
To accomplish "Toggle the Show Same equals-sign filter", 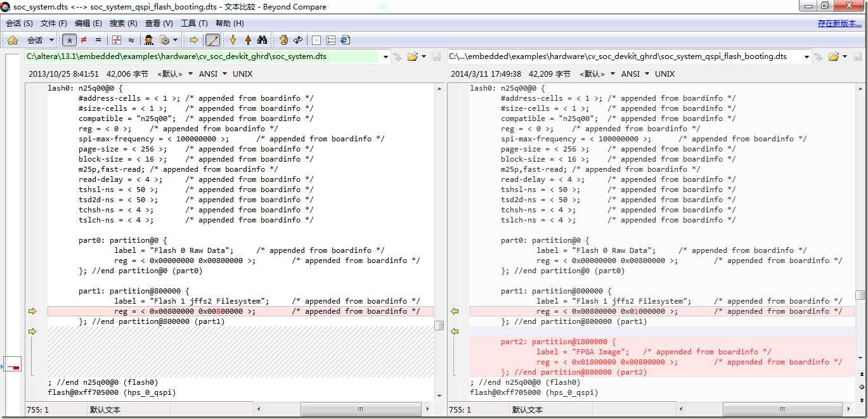I will coord(98,40).
